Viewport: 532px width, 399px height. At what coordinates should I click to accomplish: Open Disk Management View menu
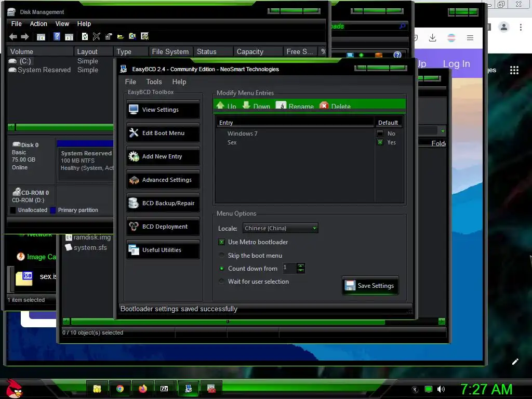tap(62, 24)
